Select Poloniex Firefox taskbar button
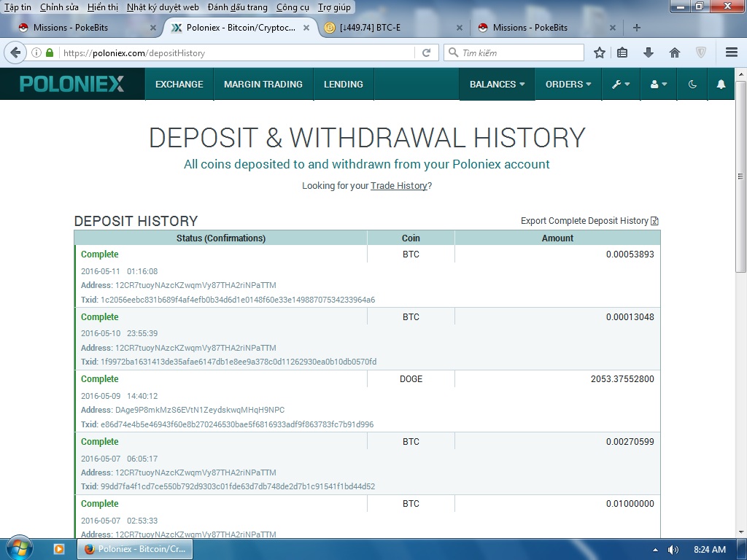The image size is (747, 560). pyautogui.click(x=135, y=549)
